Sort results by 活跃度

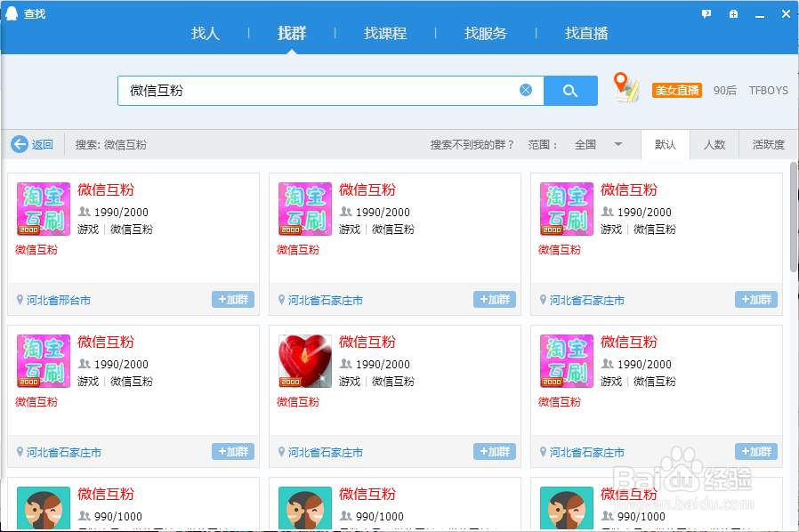pyautogui.click(x=769, y=145)
